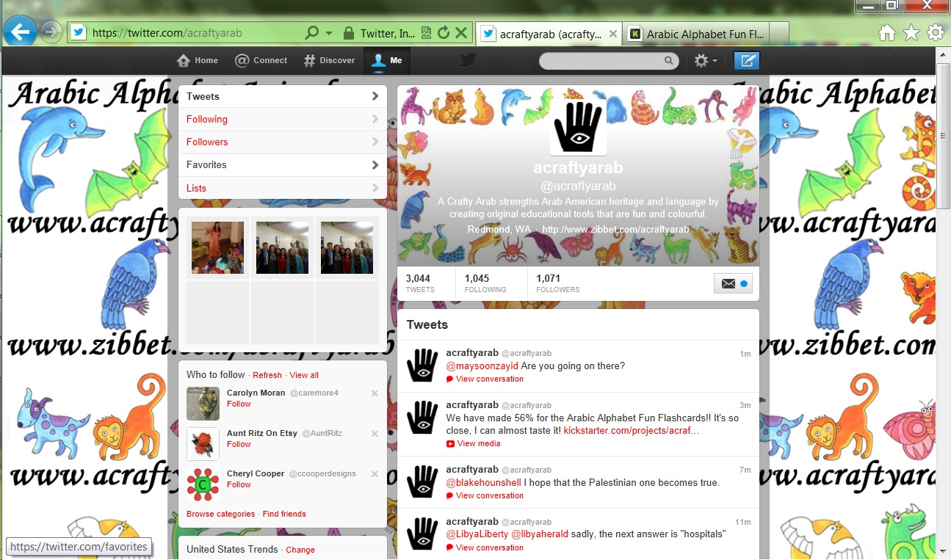Click Find friends link
This screenshot has width=951, height=560.
click(284, 514)
